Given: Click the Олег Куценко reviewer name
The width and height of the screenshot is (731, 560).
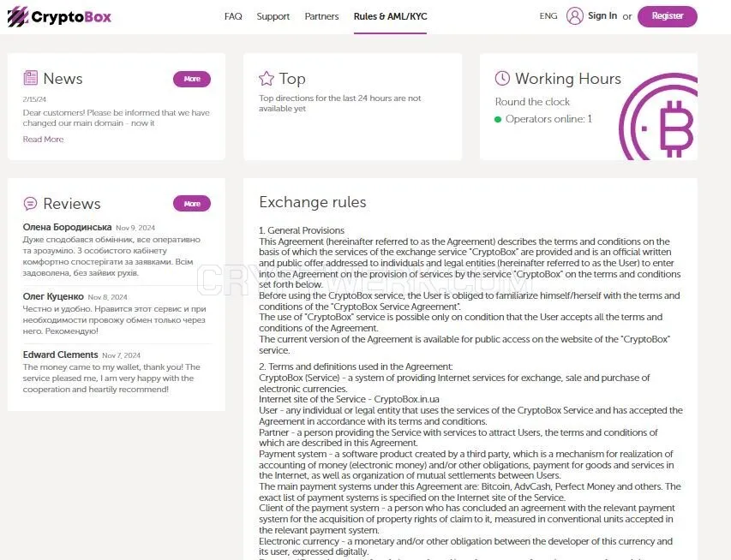Looking at the screenshot, I should tap(53, 296).
